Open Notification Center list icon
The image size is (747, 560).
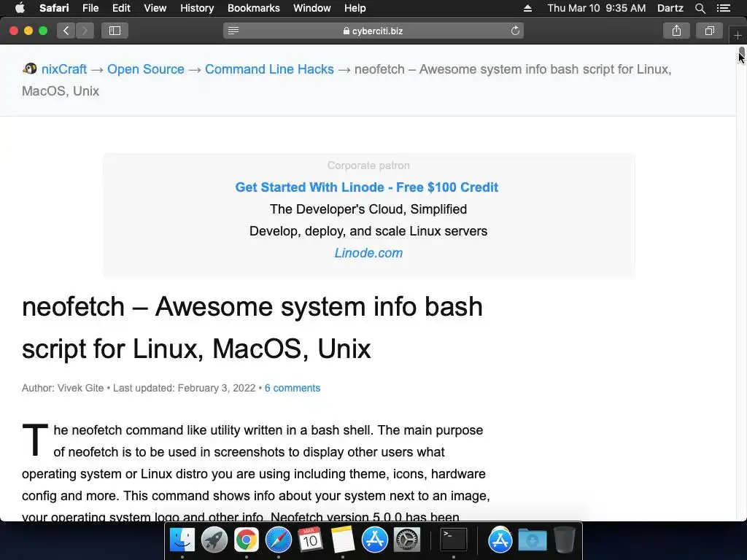[724, 8]
